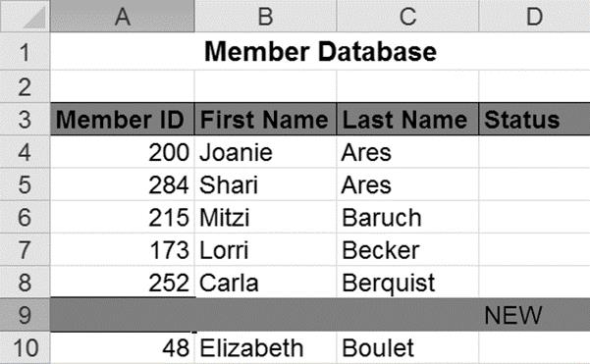Select column C header
590x364 pixels.
click(407, 16)
